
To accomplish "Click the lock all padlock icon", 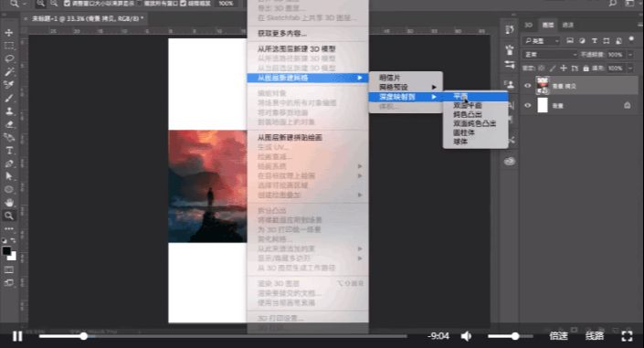I will [586, 69].
